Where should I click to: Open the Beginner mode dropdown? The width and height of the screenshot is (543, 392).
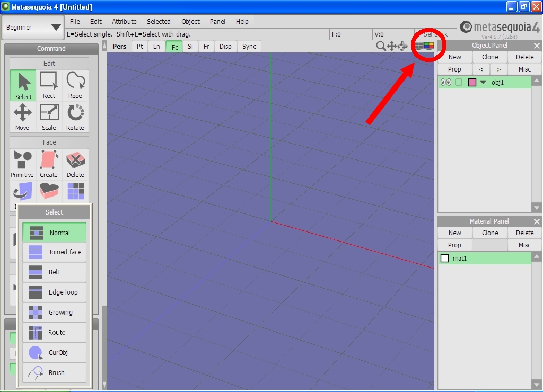[33, 27]
